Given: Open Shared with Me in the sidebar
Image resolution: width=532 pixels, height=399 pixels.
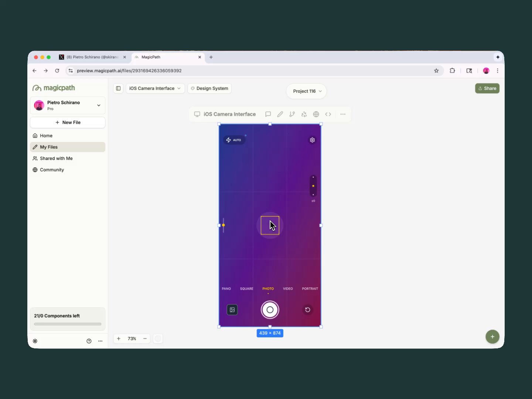Looking at the screenshot, I should (68, 158).
